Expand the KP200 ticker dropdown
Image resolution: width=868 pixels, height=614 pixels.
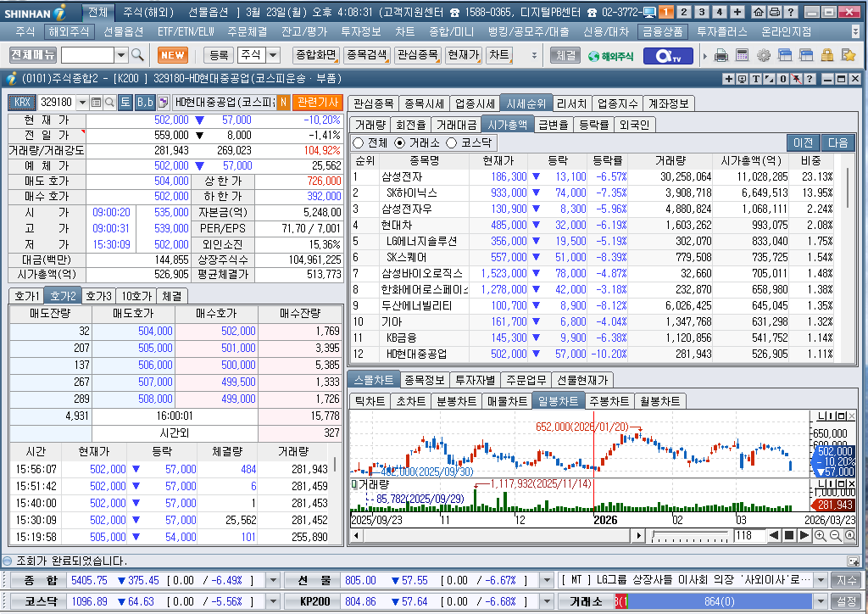tap(547, 601)
